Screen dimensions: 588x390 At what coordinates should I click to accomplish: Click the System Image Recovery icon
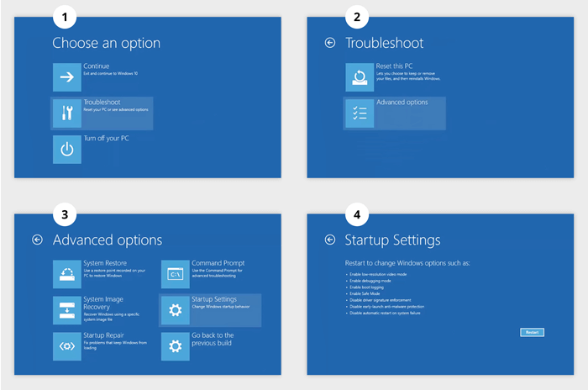[67, 310]
